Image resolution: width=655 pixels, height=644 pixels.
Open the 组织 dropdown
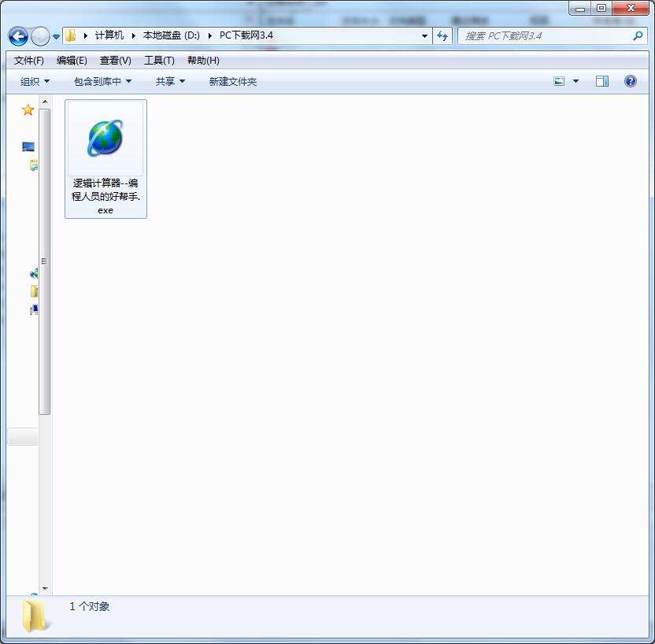[x=35, y=81]
